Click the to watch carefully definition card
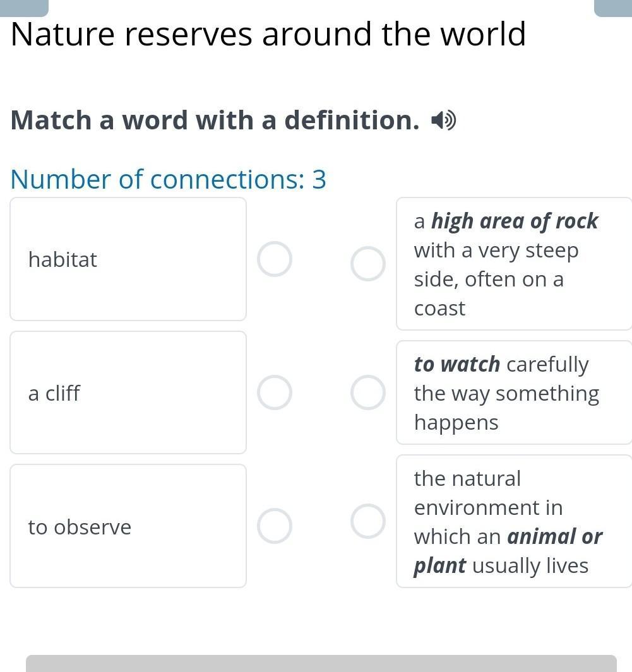Screen dimensions: 632x672 point(513,392)
